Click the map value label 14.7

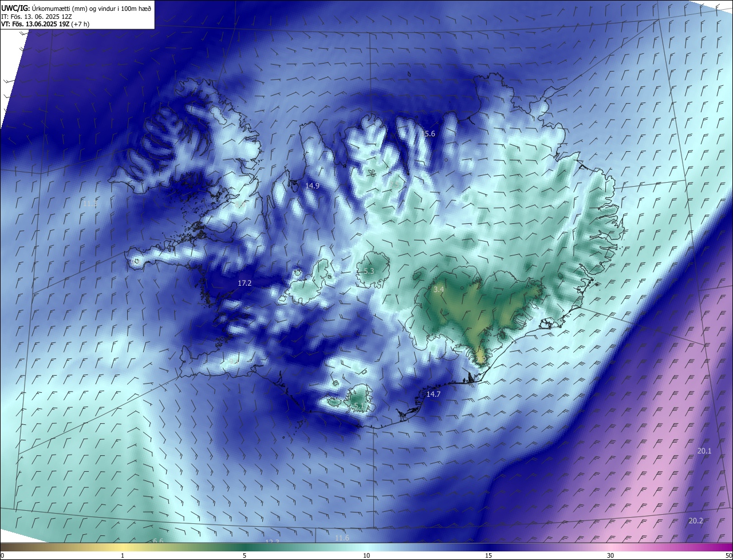click(x=434, y=394)
